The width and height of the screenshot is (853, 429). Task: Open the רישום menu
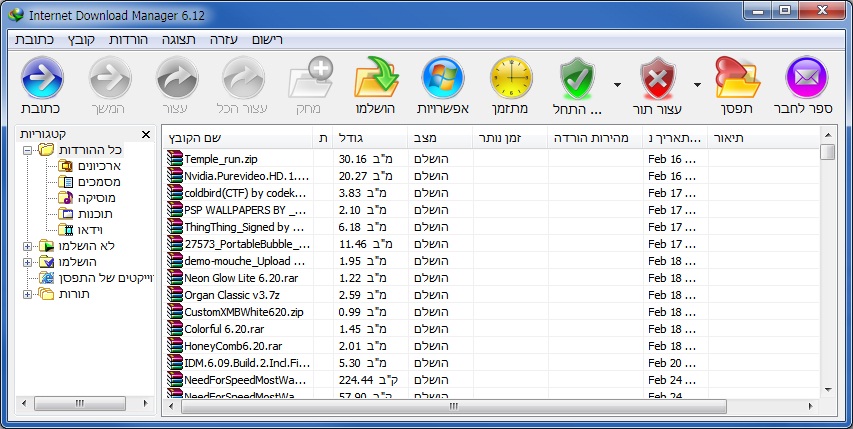tap(267, 40)
